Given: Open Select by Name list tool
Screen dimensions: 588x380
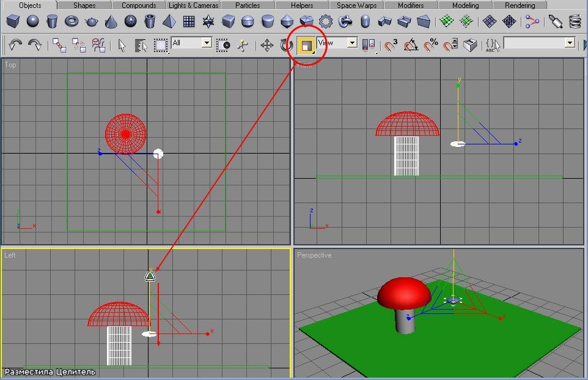Looking at the screenshot, I should click(x=141, y=46).
